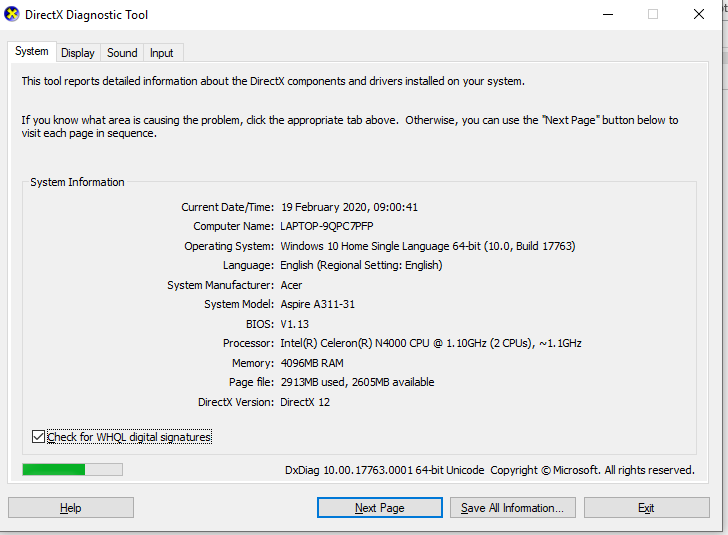Go to Next Page
The image size is (728, 535).
pos(379,508)
